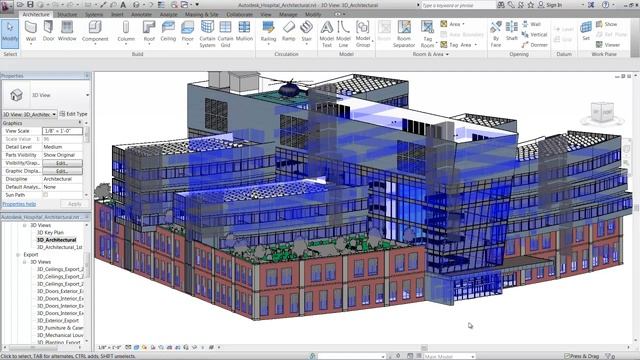This screenshot has width=640, height=360.
Task: Activate the Floor tool
Action: (x=187, y=32)
